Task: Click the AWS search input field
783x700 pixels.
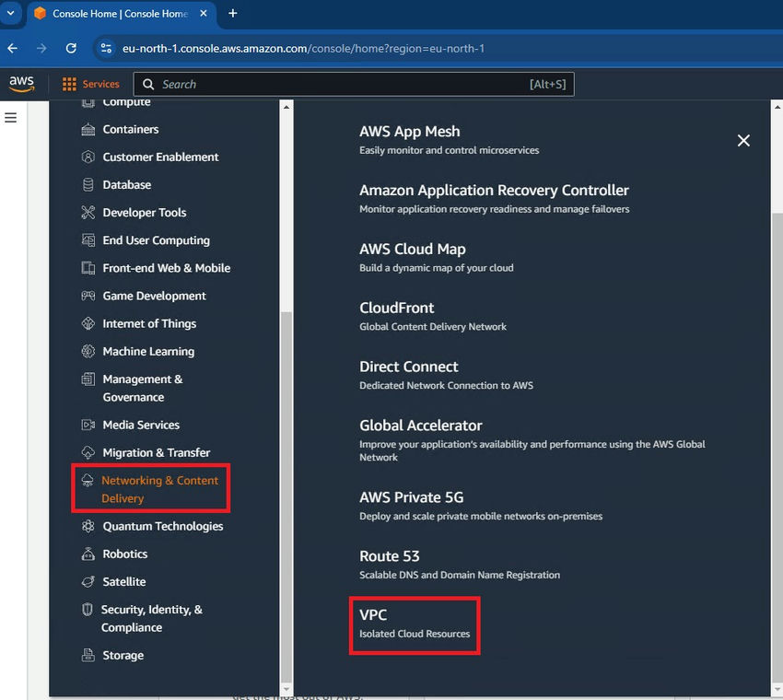Action: click(354, 84)
